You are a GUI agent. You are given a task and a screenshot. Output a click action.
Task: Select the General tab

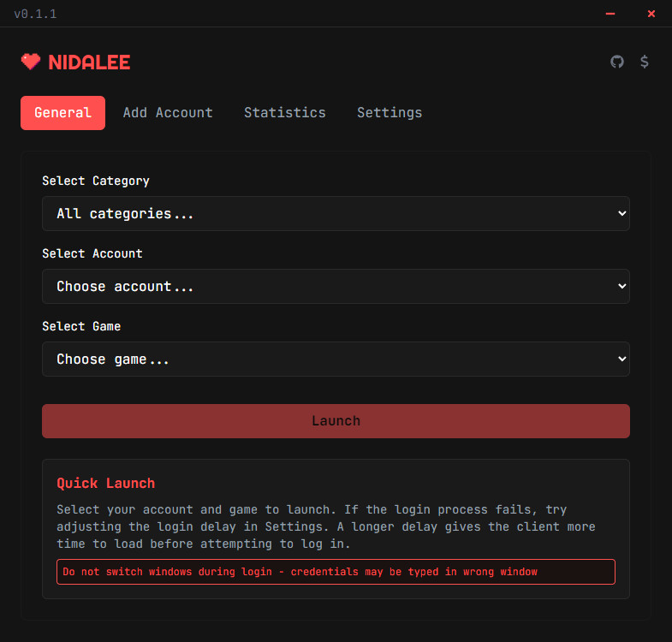click(x=62, y=113)
